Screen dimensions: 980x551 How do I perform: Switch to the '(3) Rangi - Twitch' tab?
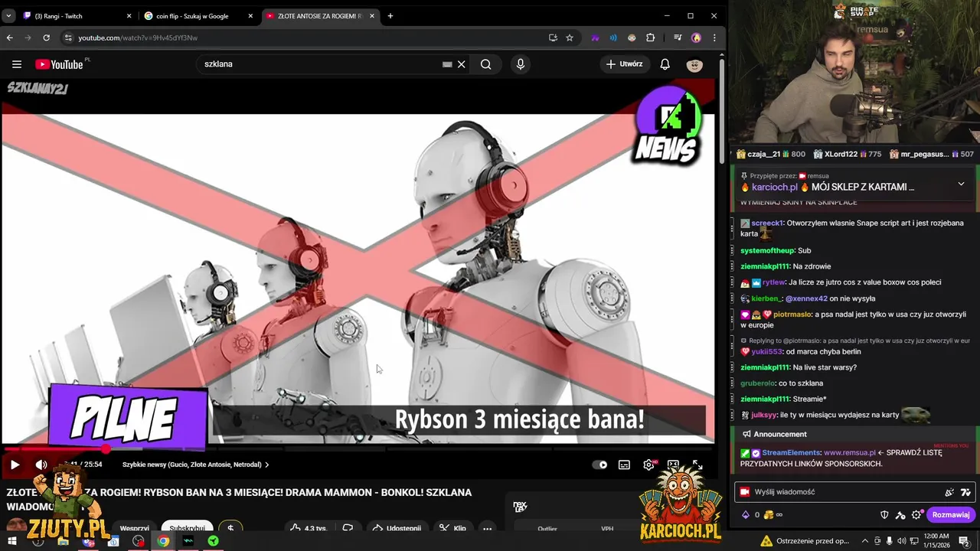(x=77, y=16)
